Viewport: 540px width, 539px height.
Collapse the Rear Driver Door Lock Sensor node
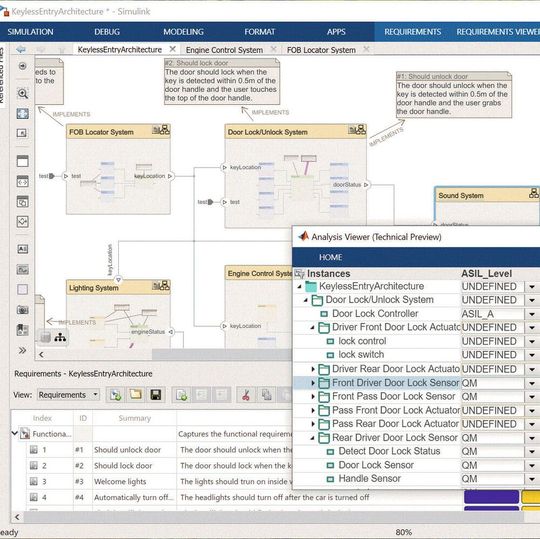[x=313, y=438]
